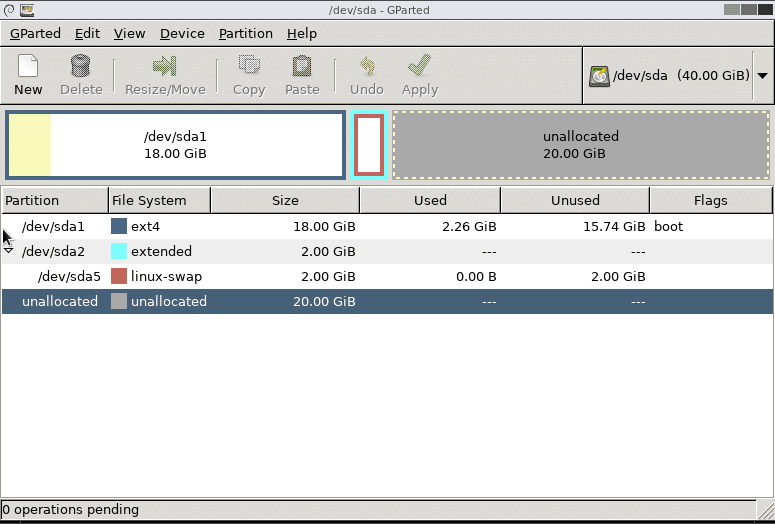The height and width of the screenshot is (524, 775).
Task: Open the Device menu
Action: pyautogui.click(x=182, y=33)
